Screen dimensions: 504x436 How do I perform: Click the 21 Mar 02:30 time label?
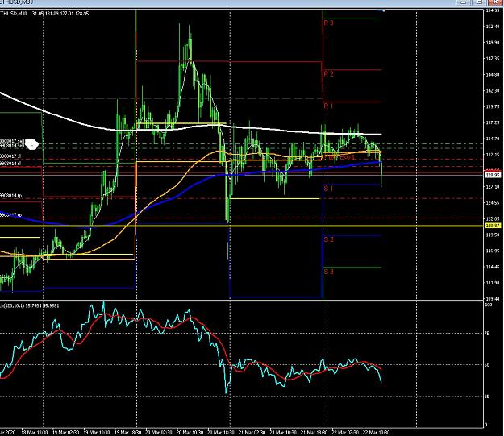click(x=252, y=433)
